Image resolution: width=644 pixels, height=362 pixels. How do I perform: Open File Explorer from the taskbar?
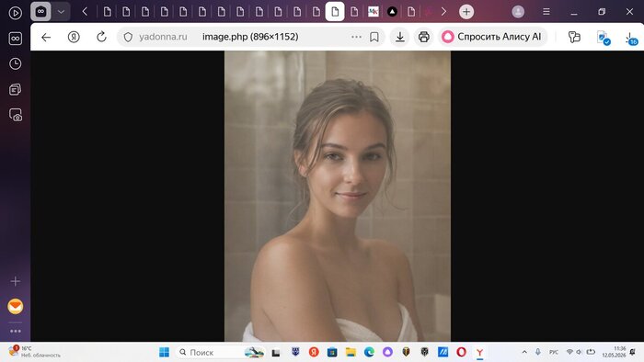[351, 352]
